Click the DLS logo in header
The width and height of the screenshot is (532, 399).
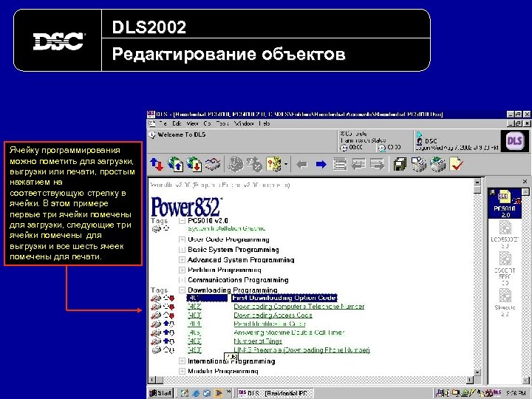click(x=514, y=140)
